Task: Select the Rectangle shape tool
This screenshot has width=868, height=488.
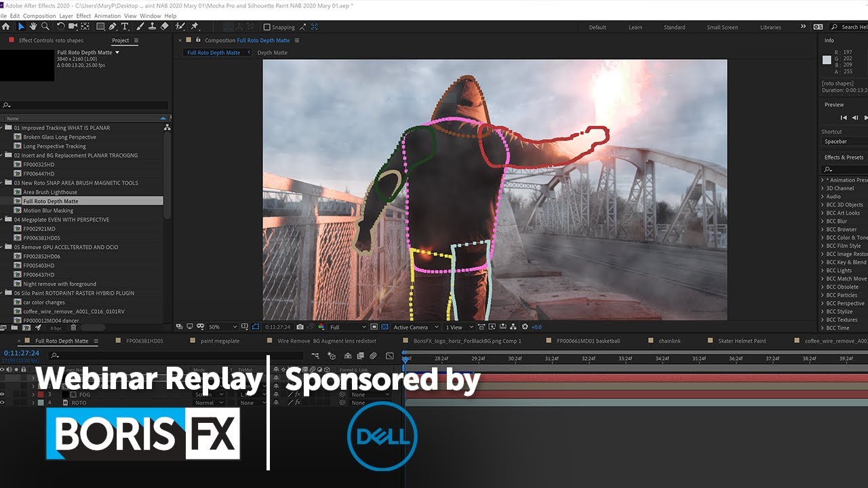Action: (x=100, y=26)
